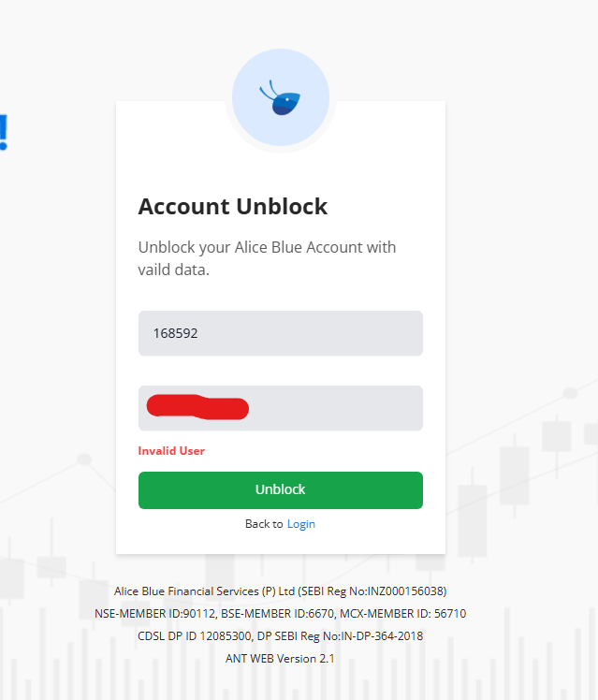598x700 pixels.
Task: Click the CDSL DP ID 12085300 footer line
Action: click(280, 635)
